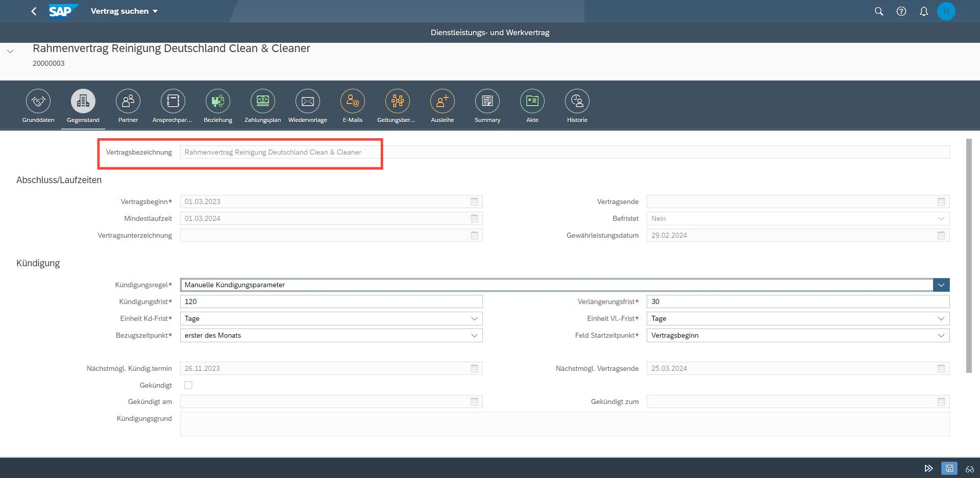Expand the Bezugszeitpunkt dropdown
This screenshot has width=980, height=478.
click(474, 335)
